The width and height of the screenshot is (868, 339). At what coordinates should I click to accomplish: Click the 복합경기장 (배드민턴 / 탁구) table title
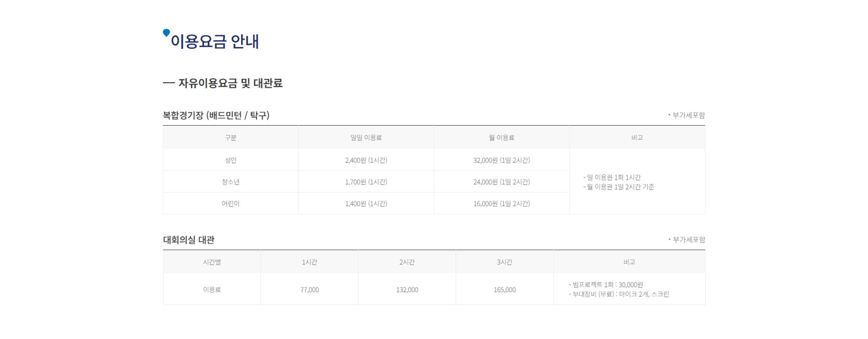(x=216, y=116)
